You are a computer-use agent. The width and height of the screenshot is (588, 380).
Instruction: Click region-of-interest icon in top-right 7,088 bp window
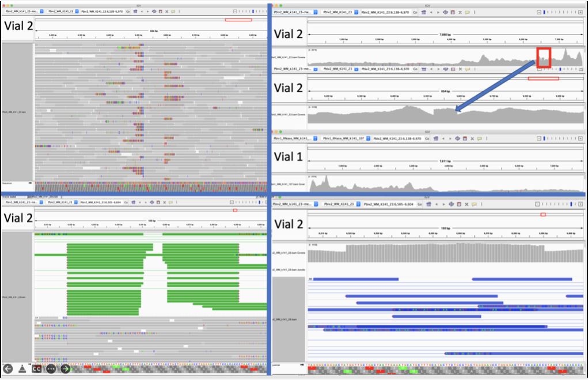click(x=453, y=12)
